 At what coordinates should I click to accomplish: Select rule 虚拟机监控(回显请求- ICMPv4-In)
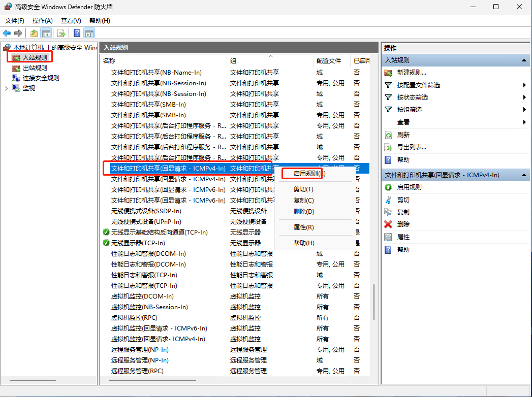[x=158, y=339]
